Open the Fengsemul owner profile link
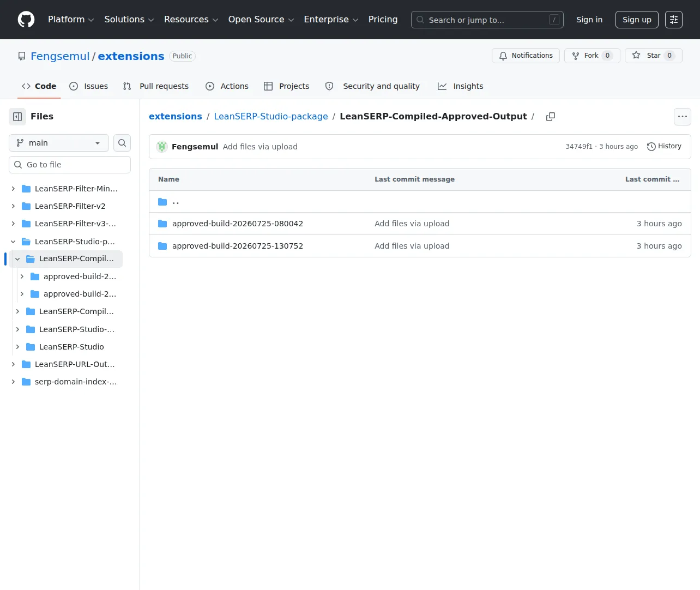This screenshot has width=700, height=590. 60,56
